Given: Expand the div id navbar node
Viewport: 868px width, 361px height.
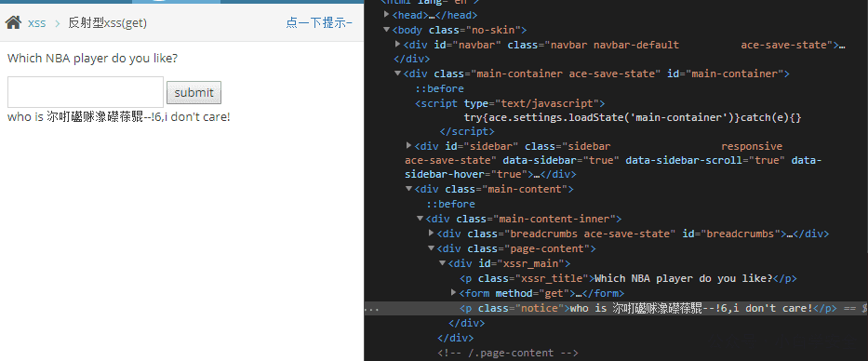Looking at the screenshot, I should (x=398, y=45).
